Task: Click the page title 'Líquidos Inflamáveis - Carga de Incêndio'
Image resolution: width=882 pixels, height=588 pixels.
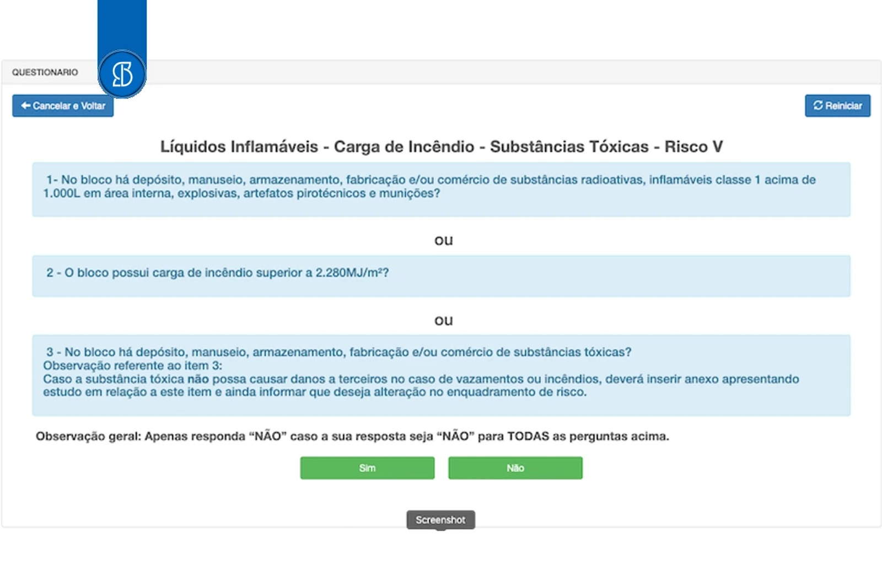Action: pyautogui.click(x=442, y=147)
